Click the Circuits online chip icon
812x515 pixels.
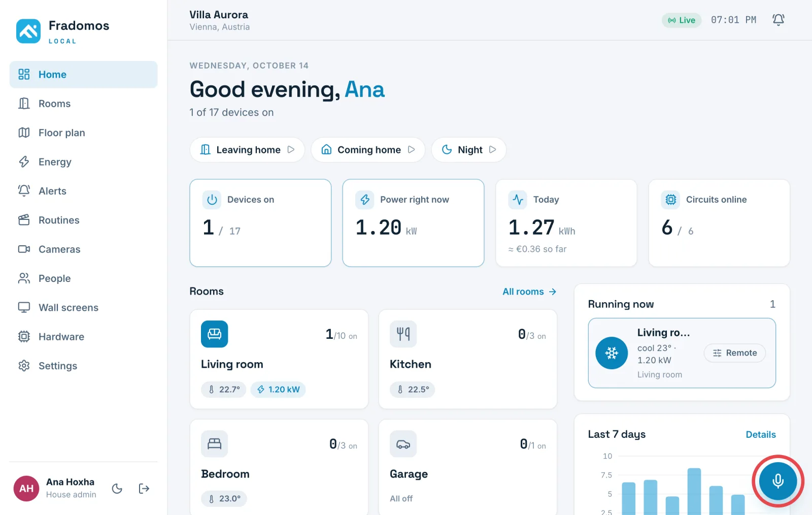click(671, 200)
